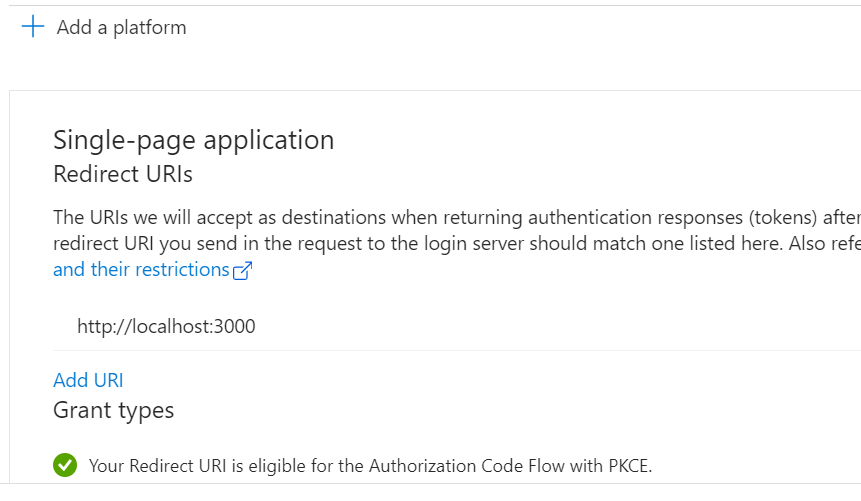The height and width of the screenshot is (501, 861).
Task: Click 'Authorization Code Flow' text
Action: tap(466, 466)
